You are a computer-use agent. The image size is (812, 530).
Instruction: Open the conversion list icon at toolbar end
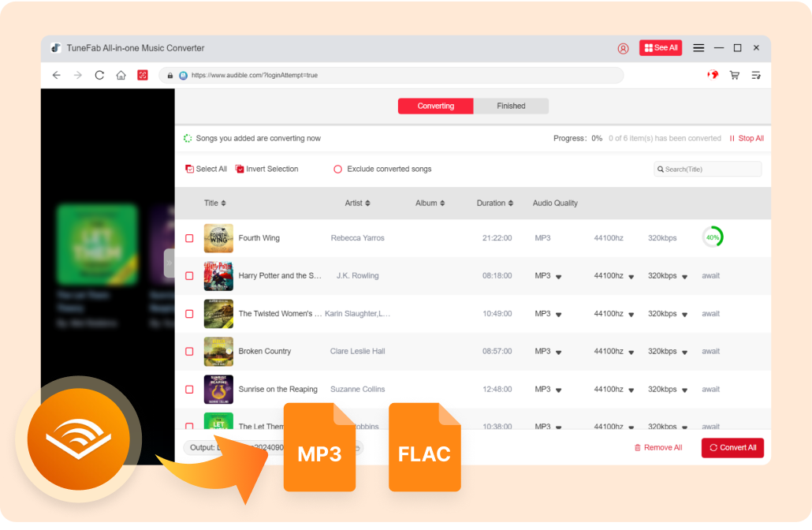click(x=756, y=75)
